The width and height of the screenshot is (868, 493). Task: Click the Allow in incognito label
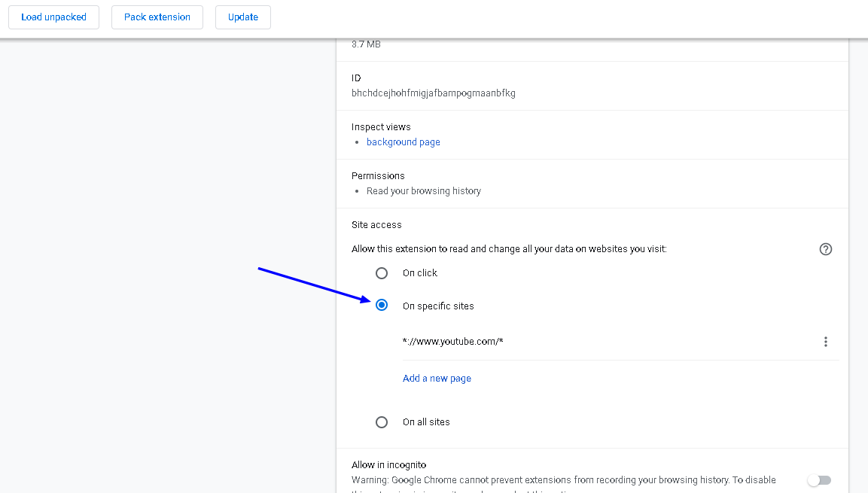[x=388, y=465]
